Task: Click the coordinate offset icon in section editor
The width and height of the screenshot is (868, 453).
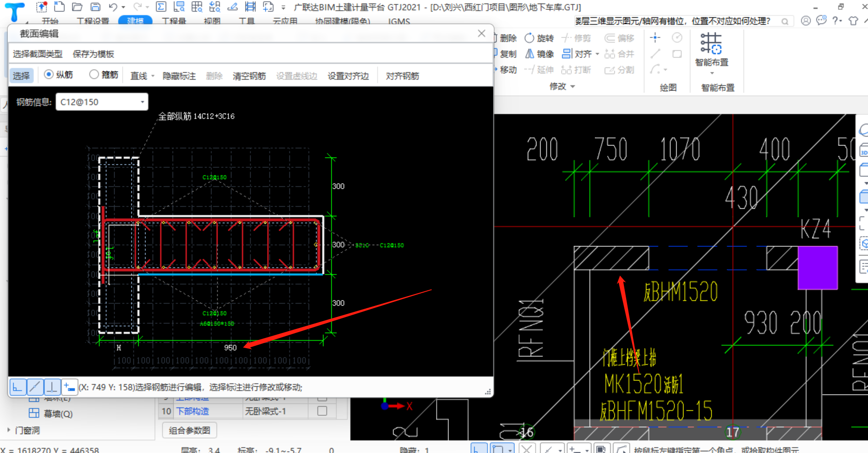Action: click(69, 388)
